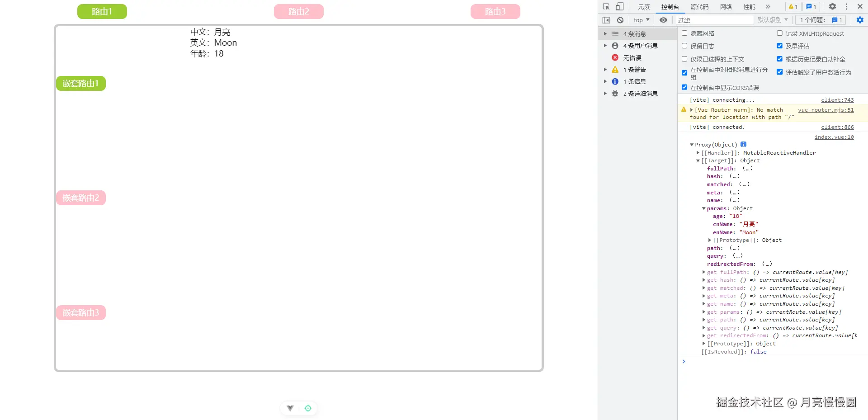Open the client:743 source link

(x=837, y=100)
